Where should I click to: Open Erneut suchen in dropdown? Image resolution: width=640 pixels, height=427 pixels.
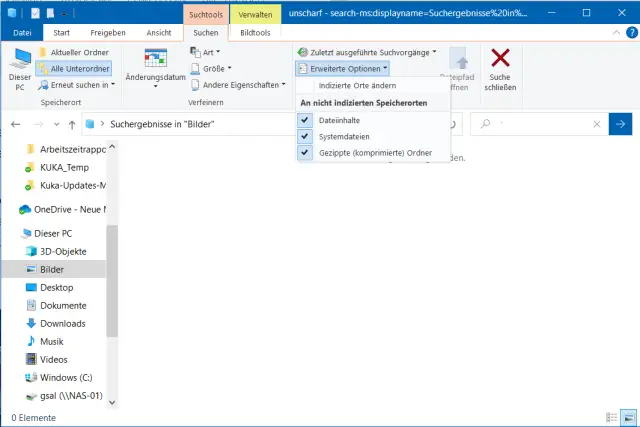(x=77, y=85)
